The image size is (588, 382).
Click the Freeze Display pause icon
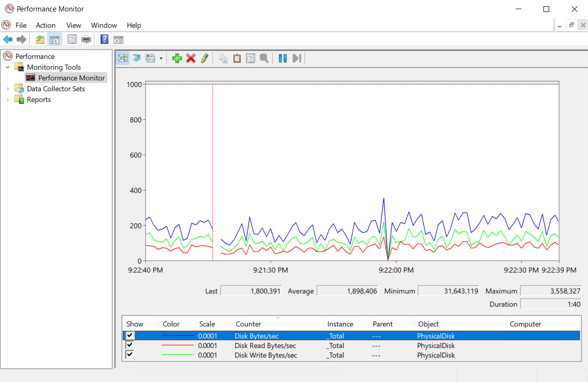pos(283,58)
